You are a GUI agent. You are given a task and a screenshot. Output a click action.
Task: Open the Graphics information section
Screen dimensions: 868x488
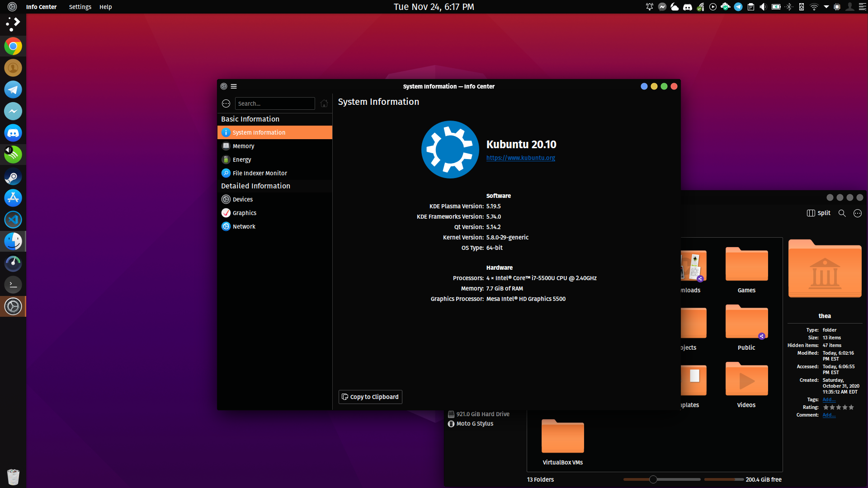[274, 213]
